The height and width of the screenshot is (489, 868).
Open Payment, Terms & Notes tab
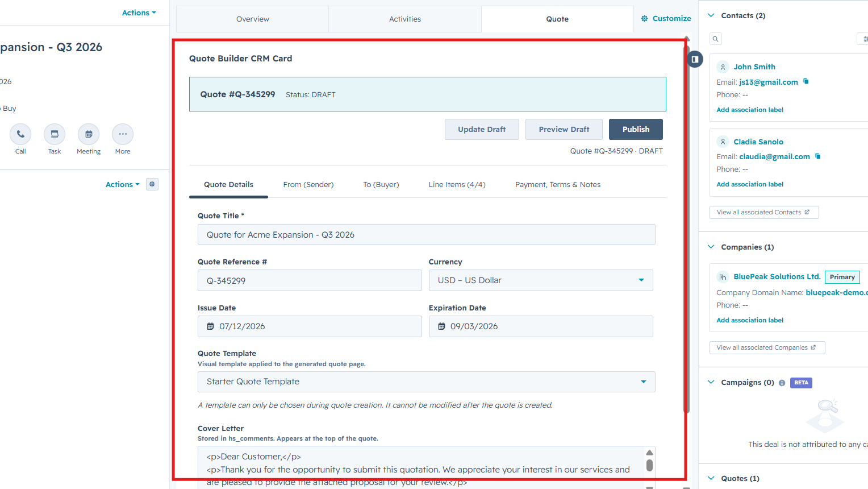click(558, 185)
